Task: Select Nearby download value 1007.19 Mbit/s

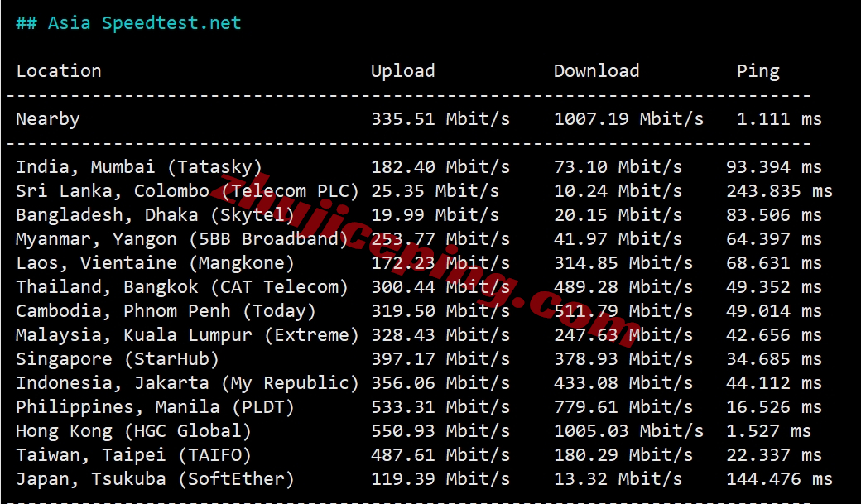Action: click(x=628, y=119)
